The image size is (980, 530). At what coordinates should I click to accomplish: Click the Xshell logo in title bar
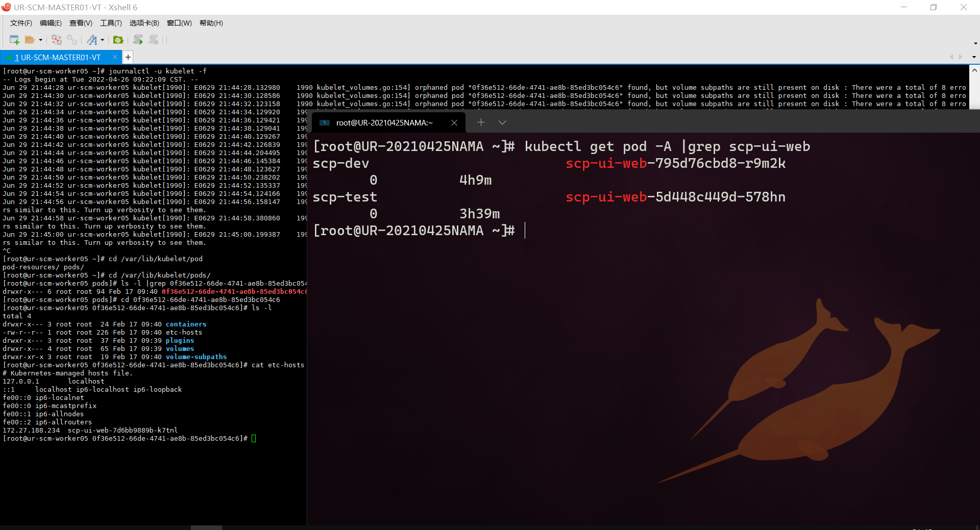(6, 7)
